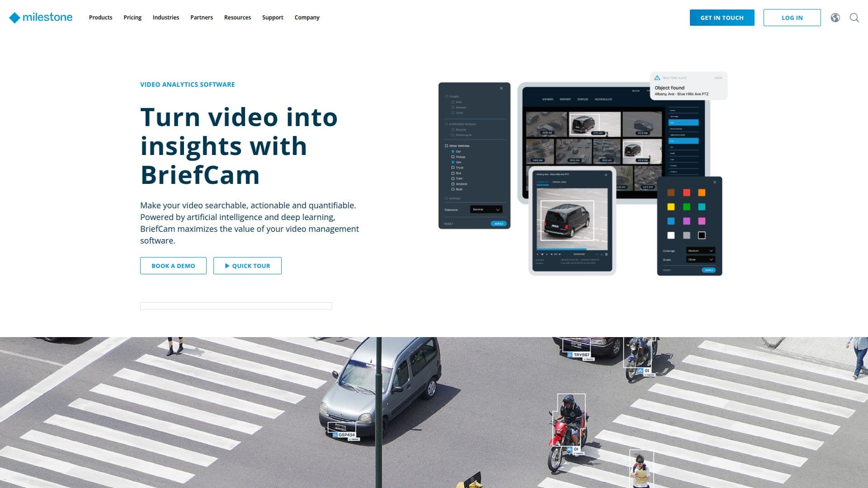This screenshot has height=488, width=868.
Task: Close the Albany Ave video popup
Action: [606, 175]
